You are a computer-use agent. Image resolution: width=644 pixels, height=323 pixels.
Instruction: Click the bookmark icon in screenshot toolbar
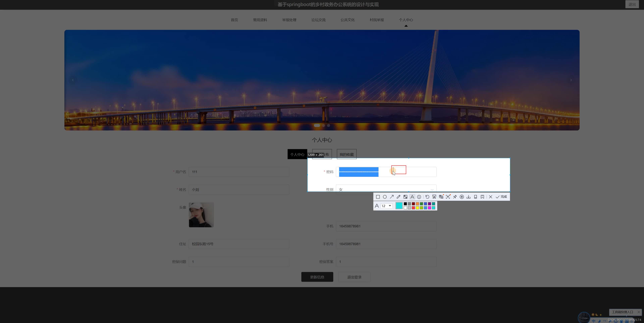click(x=482, y=197)
